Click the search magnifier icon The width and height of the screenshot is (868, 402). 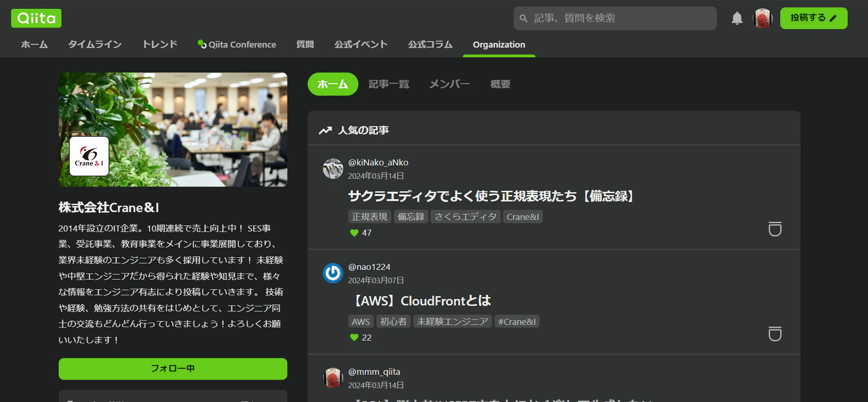coord(523,18)
